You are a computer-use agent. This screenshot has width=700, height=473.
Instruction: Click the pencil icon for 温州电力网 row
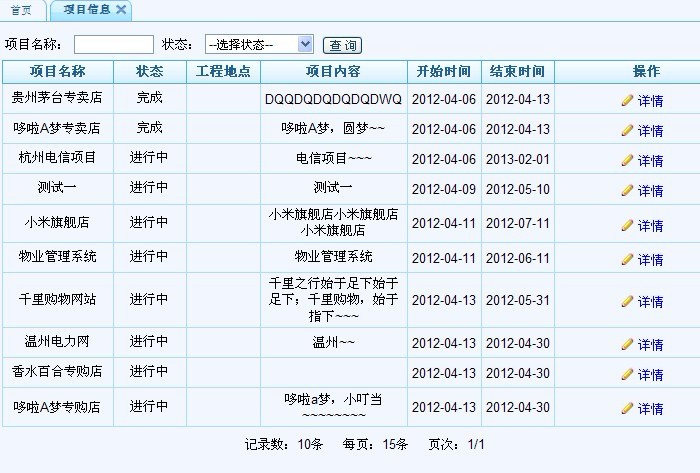(x=627, y=344)
